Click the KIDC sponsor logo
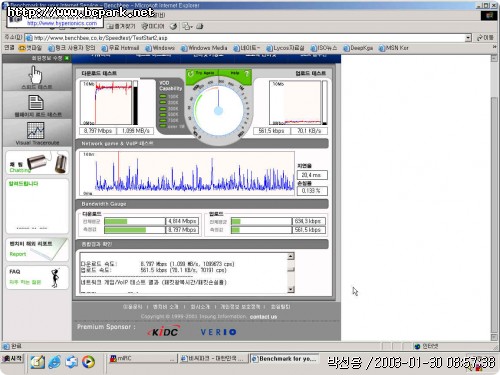This screenshot has height=375, width=500. [x=164, y=331]
